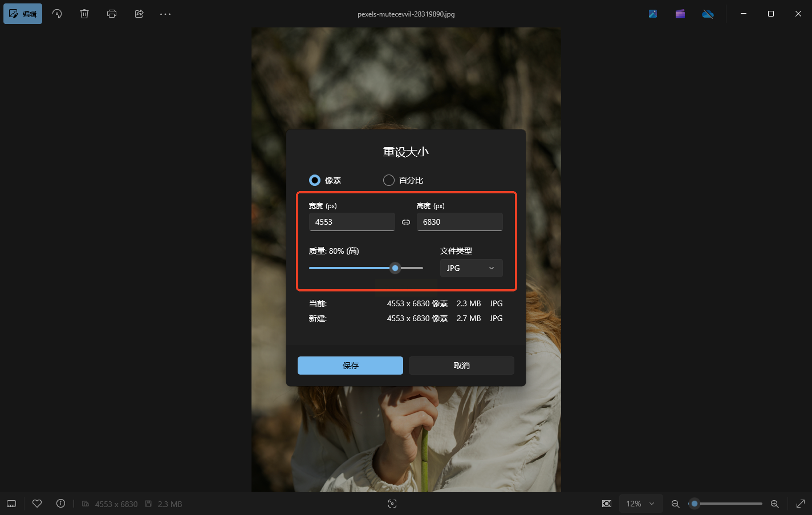Screen dimensions: 812x515
Task: Open the three-dot more options menu
Action: coord(165,14)
